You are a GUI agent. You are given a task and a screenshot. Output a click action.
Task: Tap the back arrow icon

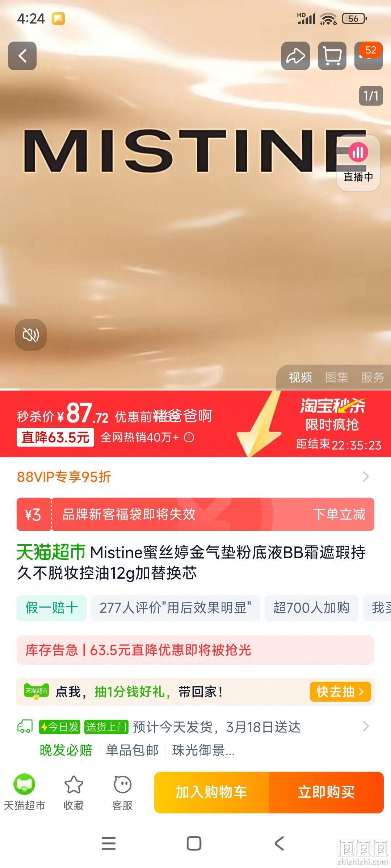point(22,56)
